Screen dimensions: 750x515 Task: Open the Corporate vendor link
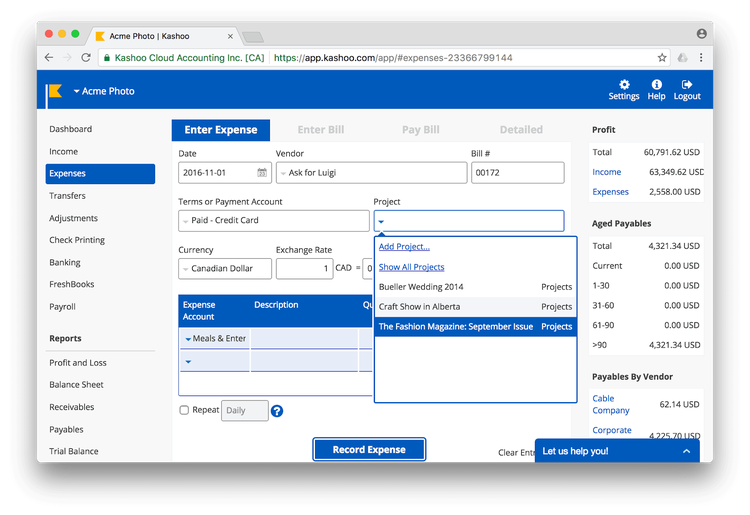pos(612,430)
